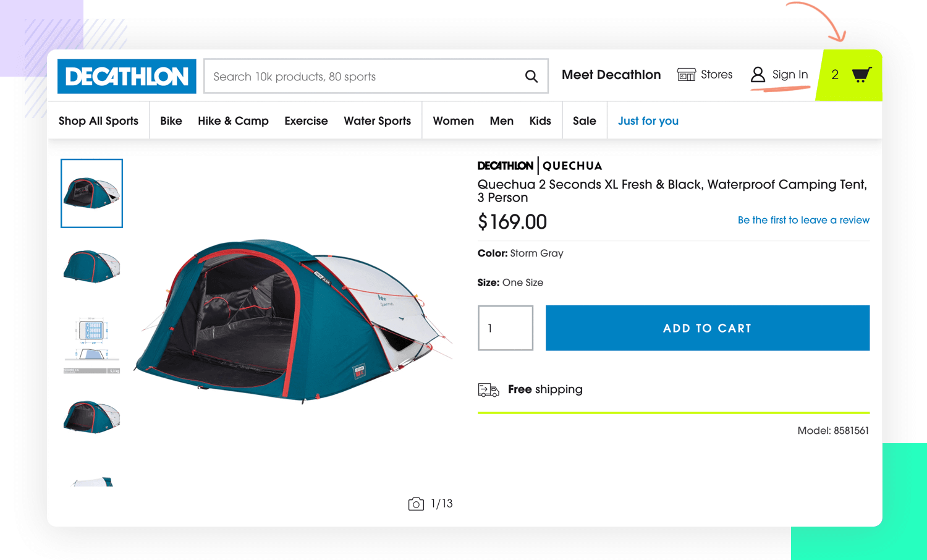Open the Shop All Sports menu
927x560 pixels.
98,121
